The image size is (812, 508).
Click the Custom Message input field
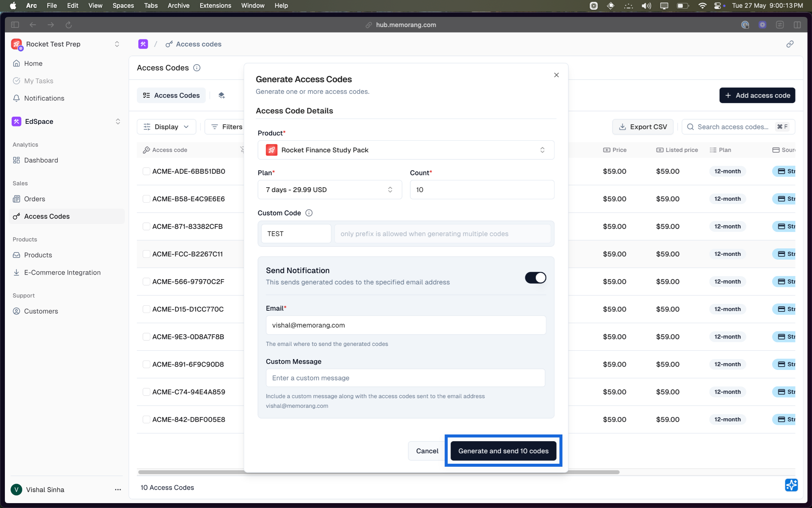point(405,378)
